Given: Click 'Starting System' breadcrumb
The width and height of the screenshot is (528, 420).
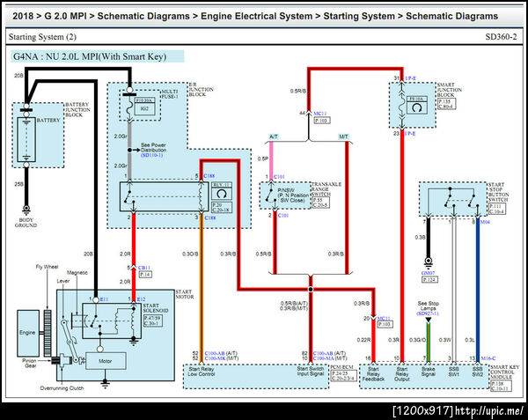Looking at the screenshot, I should [359, 16].
